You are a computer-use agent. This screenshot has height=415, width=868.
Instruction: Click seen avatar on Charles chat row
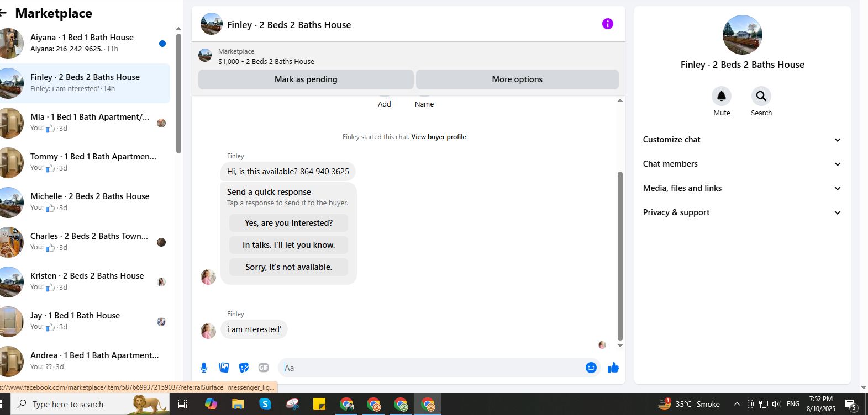161,242
